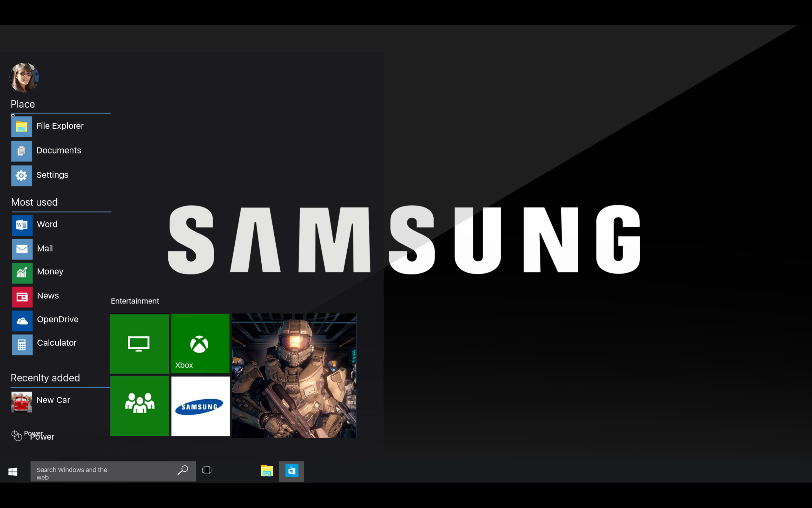Open the Store app in the taskbar
812x508 pixels.
point(291,471)
